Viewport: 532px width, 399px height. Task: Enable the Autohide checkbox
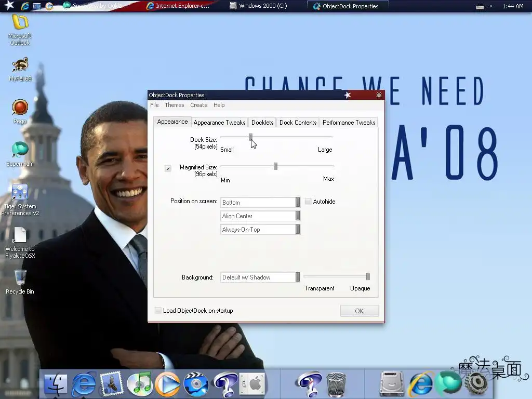(308, 201)
